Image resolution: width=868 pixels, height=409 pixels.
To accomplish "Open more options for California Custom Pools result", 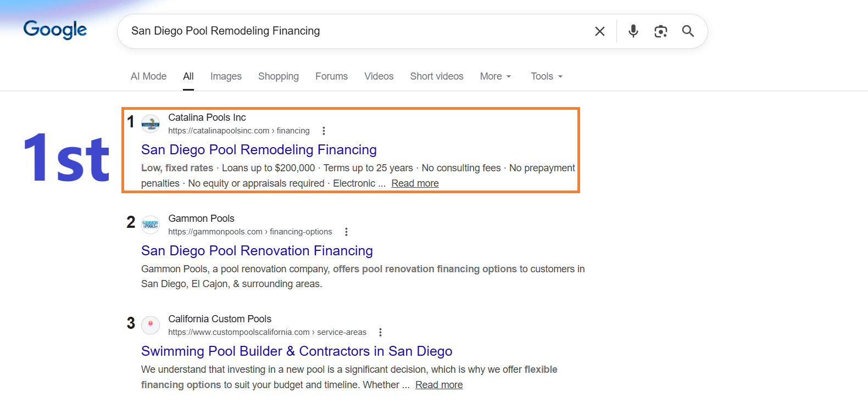I will coord(380,332).
